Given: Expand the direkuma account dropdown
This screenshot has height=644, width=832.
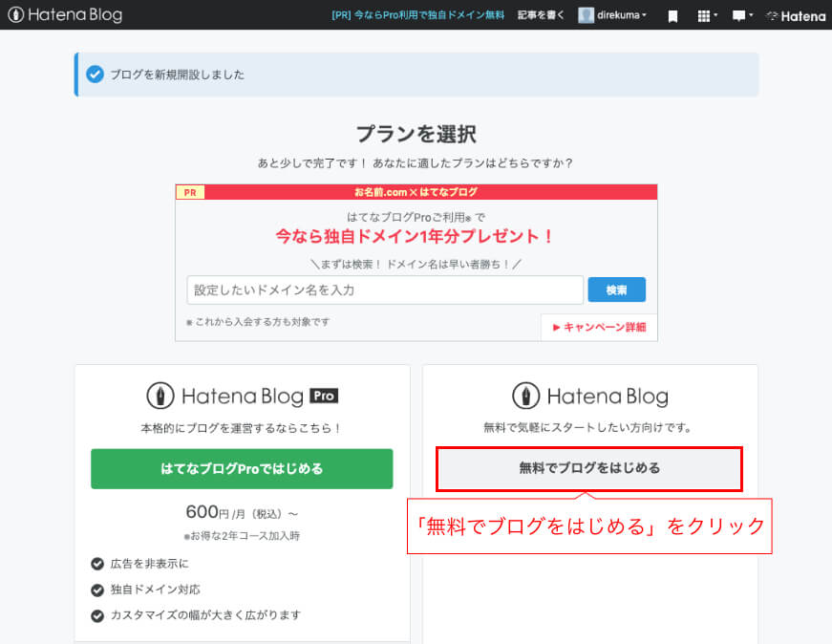Looking at the screenshot, I should click(x=622, y=15).
